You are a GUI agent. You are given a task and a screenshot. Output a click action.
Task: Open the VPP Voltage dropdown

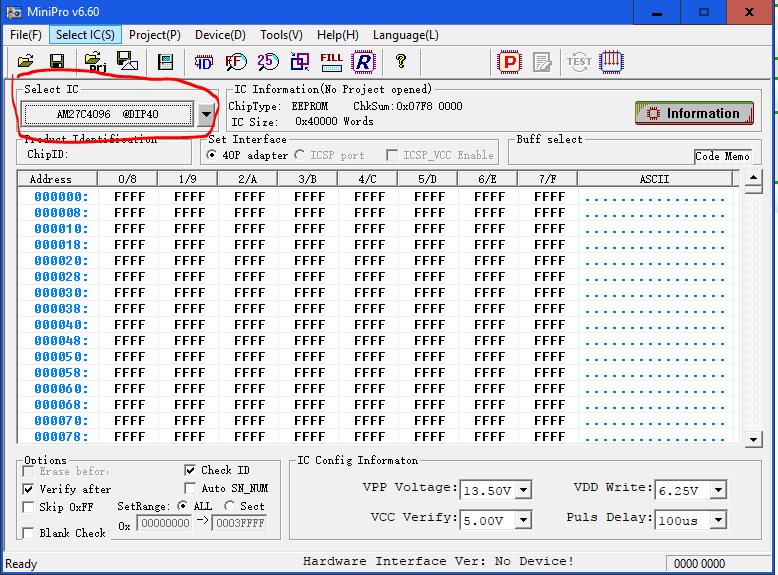(523, 490)
